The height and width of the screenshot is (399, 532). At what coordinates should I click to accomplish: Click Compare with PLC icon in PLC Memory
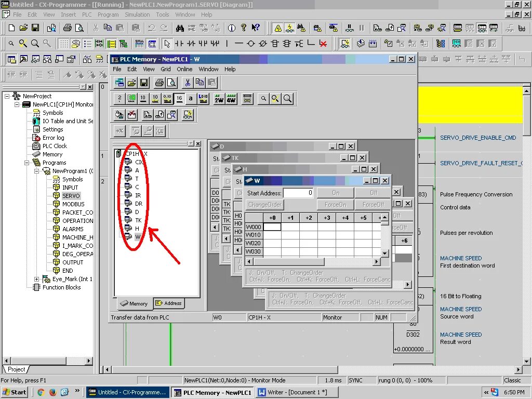(171, 115)
